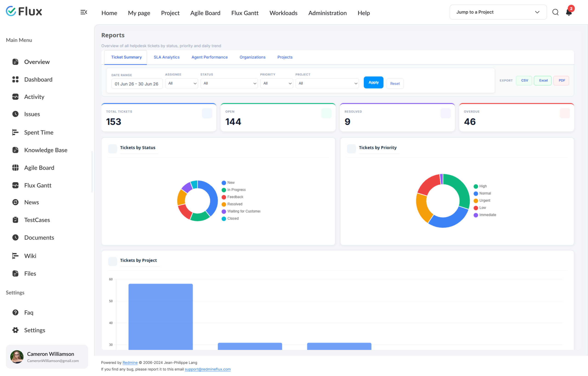The height and width of the screenshot is (376, 588).
Task: Toggle the New status legend swatch
Action: [x=224, y=183]
